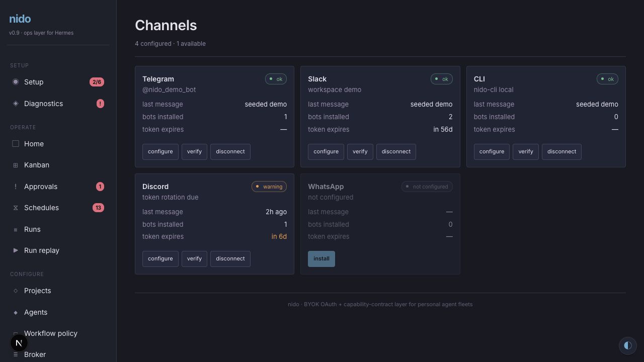Image resolution: width=644 pixels, height=362 pixels.
Task: Disconnect the Discord channel
Action: click(230, 258)
